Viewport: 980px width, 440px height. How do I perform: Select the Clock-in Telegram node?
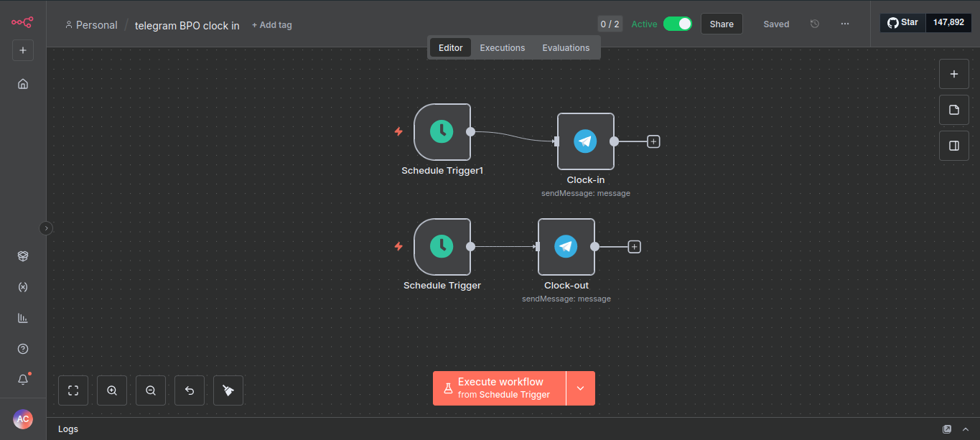[x=585, y=141]
